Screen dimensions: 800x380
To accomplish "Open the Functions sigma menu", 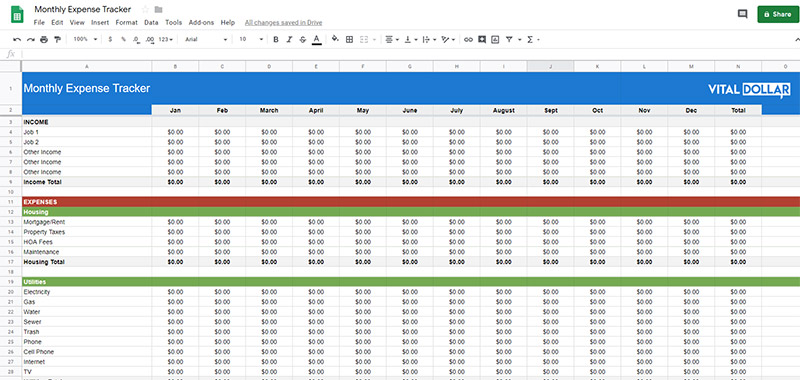I will point(533,39).
